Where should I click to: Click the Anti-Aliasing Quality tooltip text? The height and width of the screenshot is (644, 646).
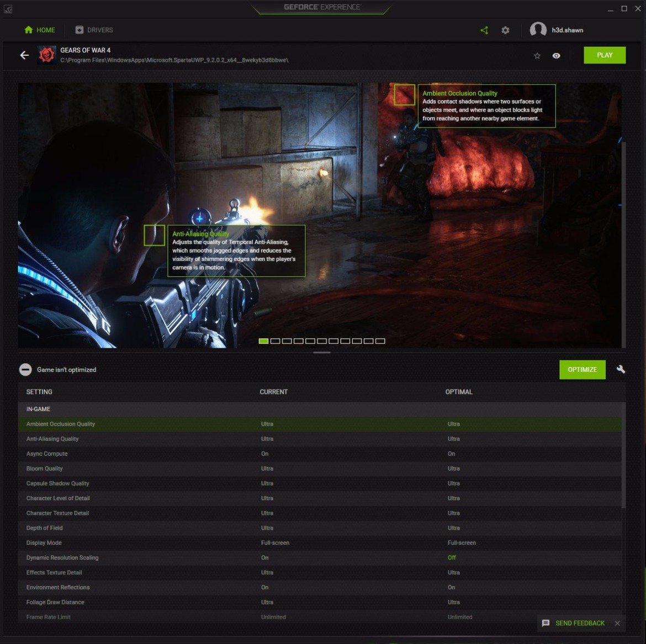point(236,251)
